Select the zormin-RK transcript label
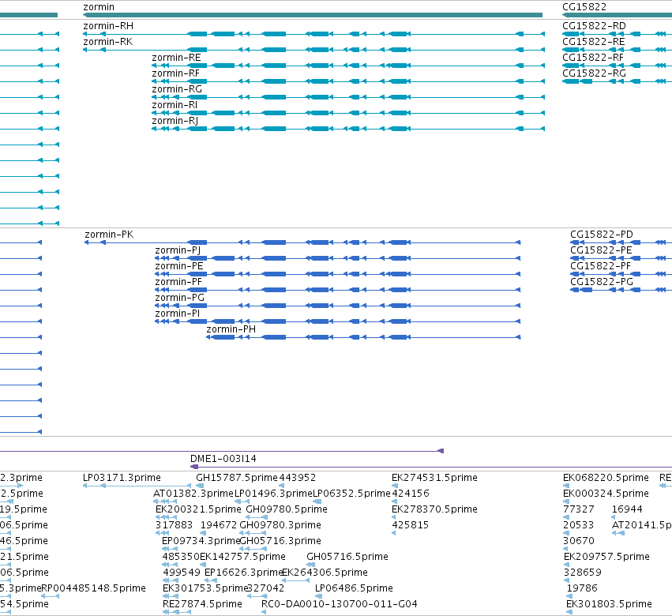The width and height of the screenshot is (672, 616). 108,42
